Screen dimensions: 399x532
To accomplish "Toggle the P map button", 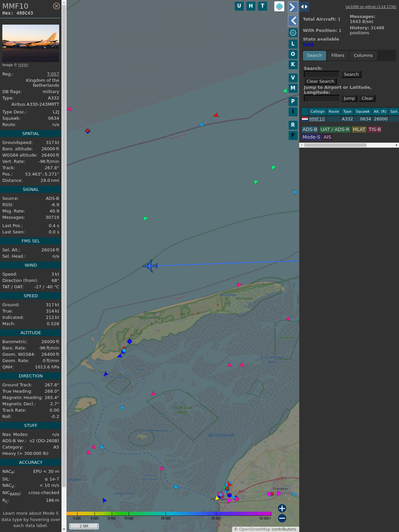I will click(x=293, y=101).
